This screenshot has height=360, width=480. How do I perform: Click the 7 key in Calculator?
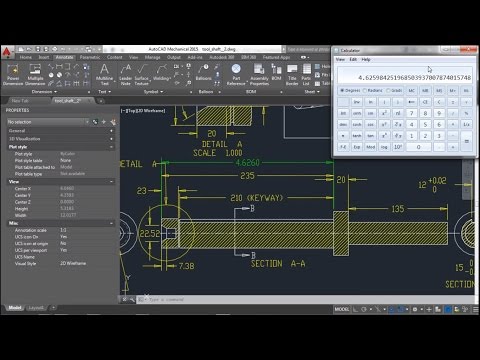point(411,113)
